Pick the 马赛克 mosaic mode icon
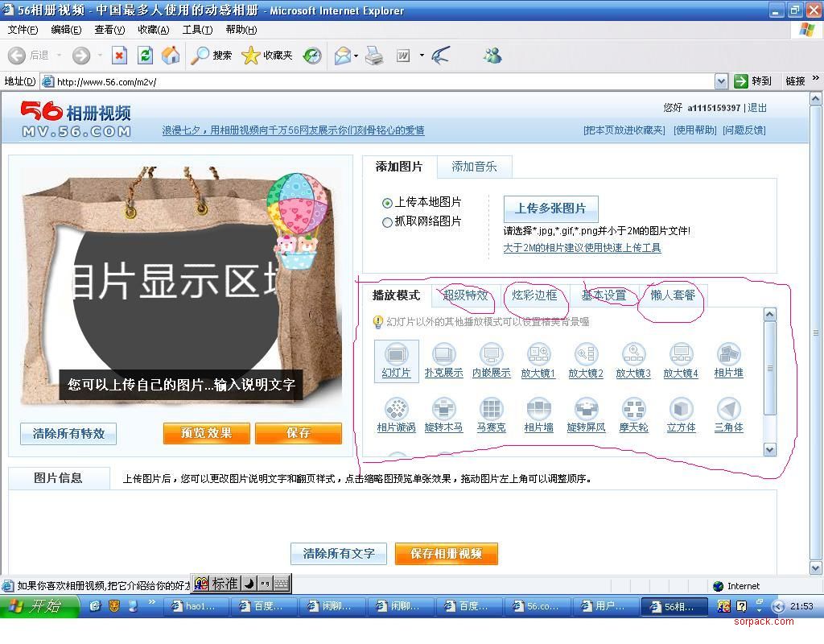The width and height of the screenshot is (824, 644). [x=491, y=409]
